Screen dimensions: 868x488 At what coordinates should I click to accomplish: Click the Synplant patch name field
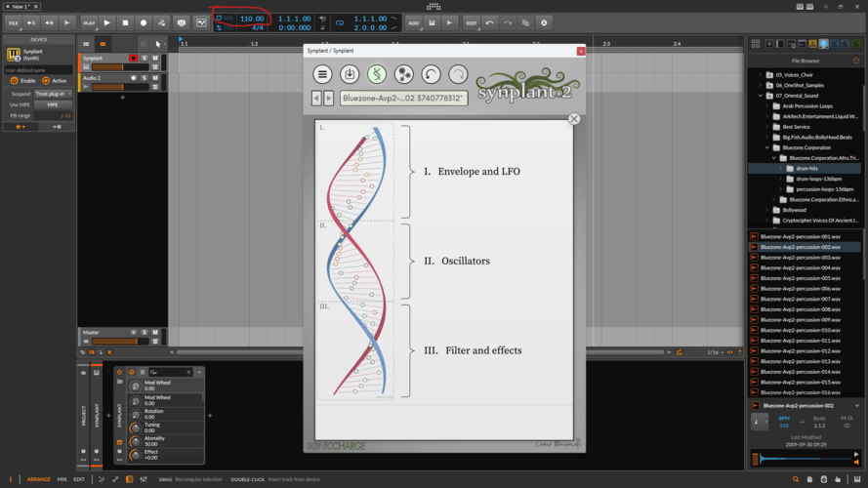(x=403, y=98)
